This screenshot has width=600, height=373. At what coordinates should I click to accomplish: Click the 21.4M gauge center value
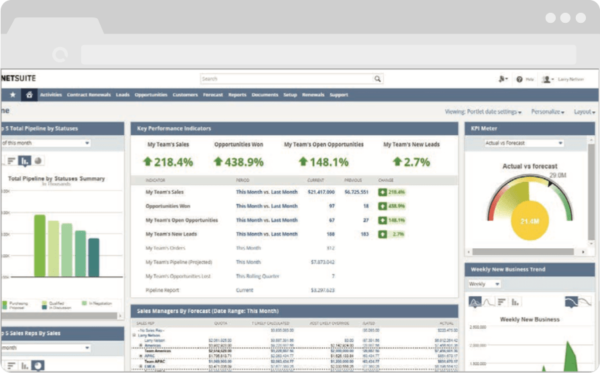coord(530,221)
